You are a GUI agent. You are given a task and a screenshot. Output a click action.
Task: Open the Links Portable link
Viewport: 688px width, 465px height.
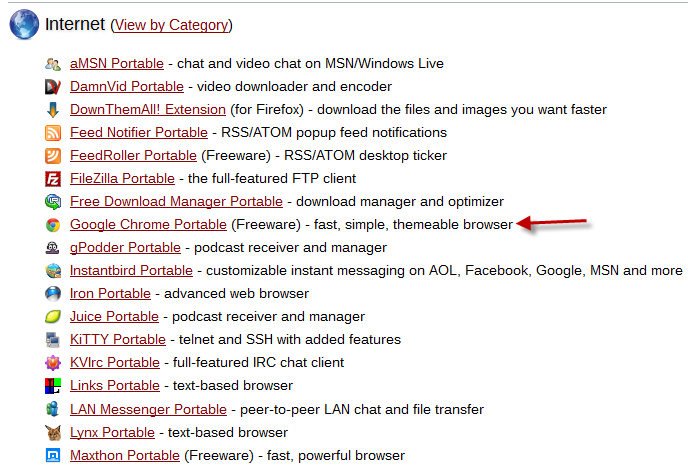(x=115, y=386)
